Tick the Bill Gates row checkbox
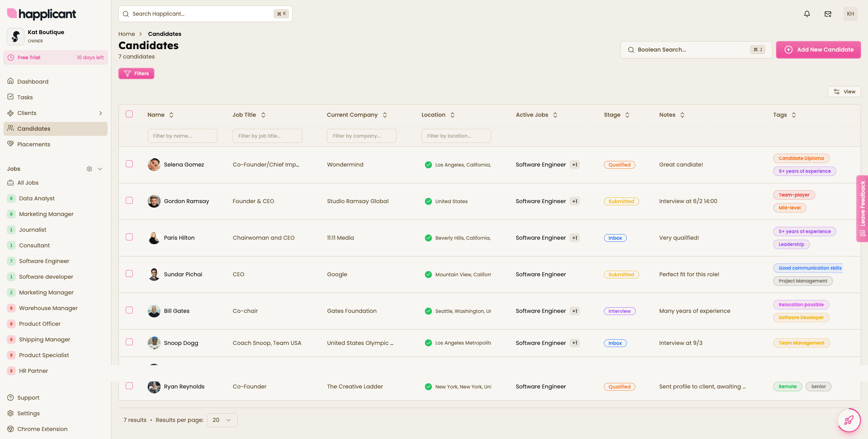 coord(129,310)
